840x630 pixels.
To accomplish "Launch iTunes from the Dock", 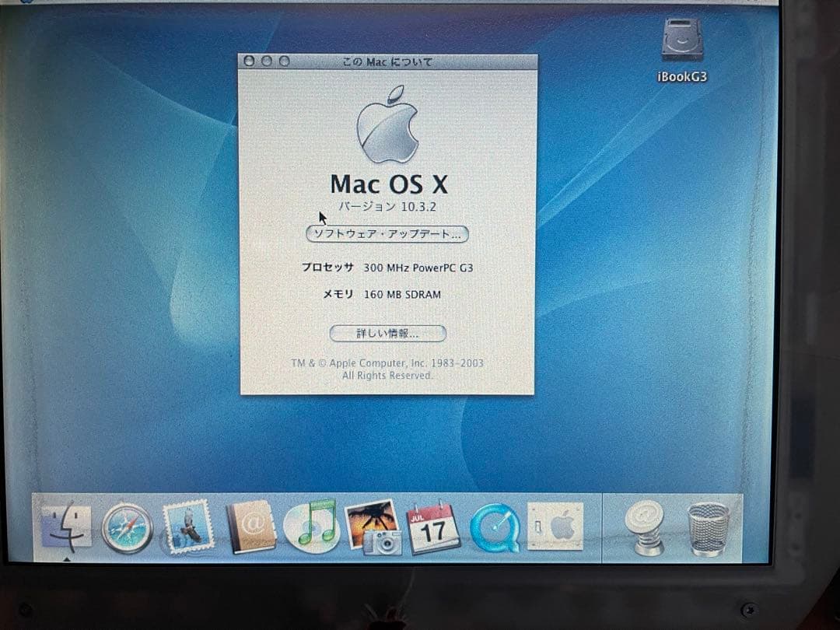I will point(311,525).
